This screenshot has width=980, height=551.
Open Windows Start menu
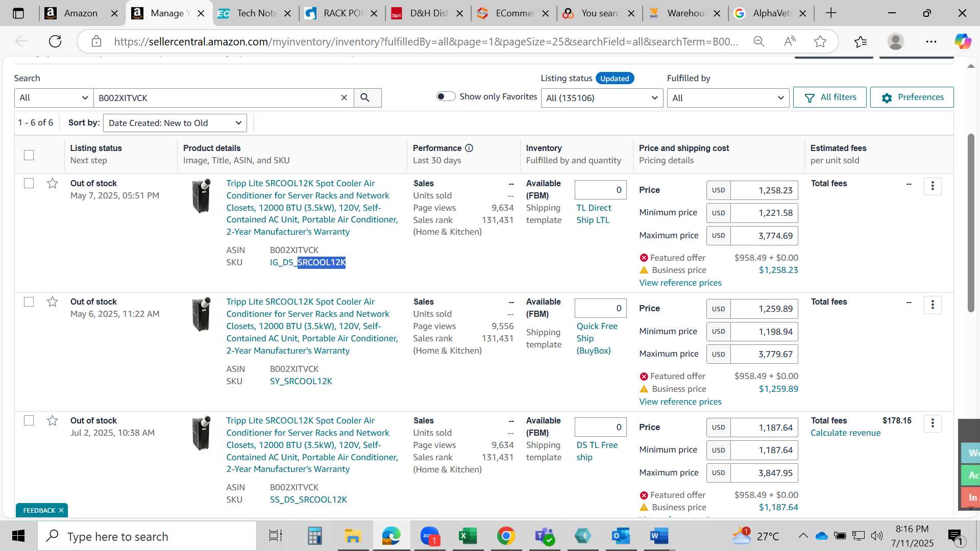tap(18, 536)
